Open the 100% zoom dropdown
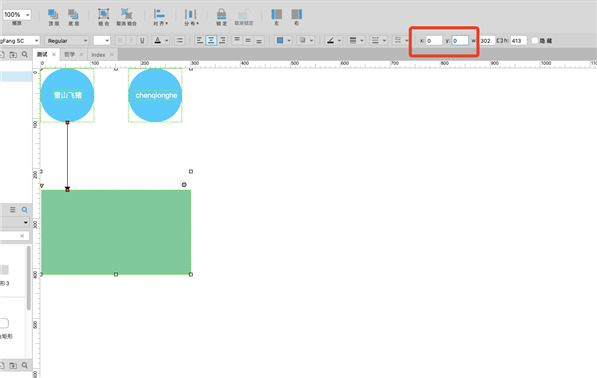This screenshot has height=378, width=597. [x=17, y=15]
